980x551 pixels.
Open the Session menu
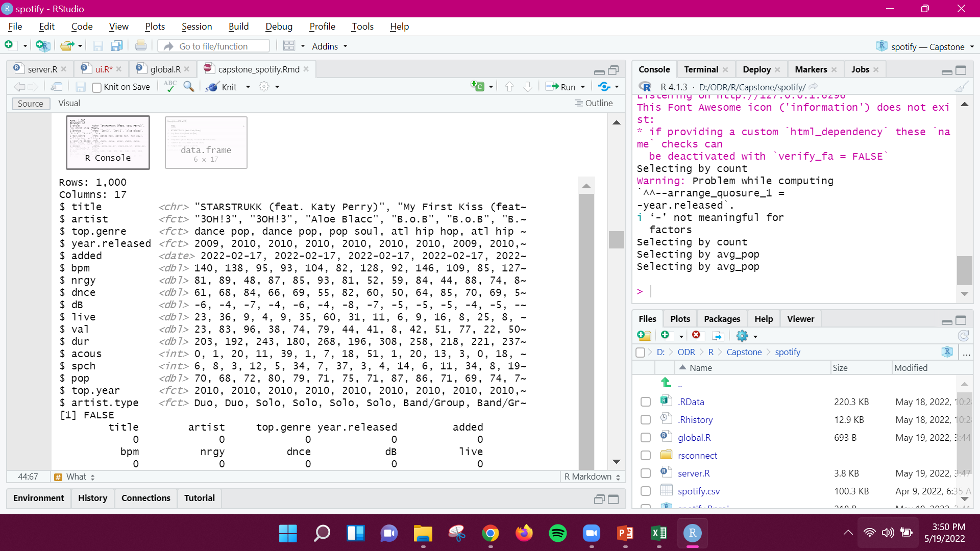[x=197, y=26]
